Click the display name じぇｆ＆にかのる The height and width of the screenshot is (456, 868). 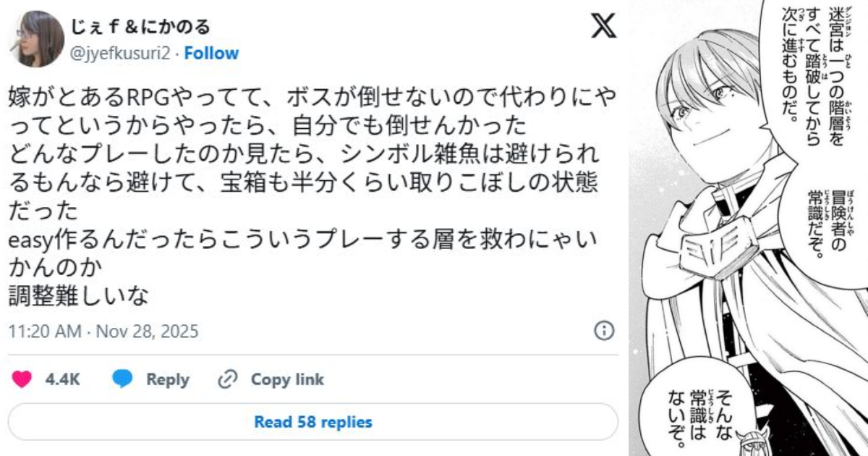pos(141,28)
